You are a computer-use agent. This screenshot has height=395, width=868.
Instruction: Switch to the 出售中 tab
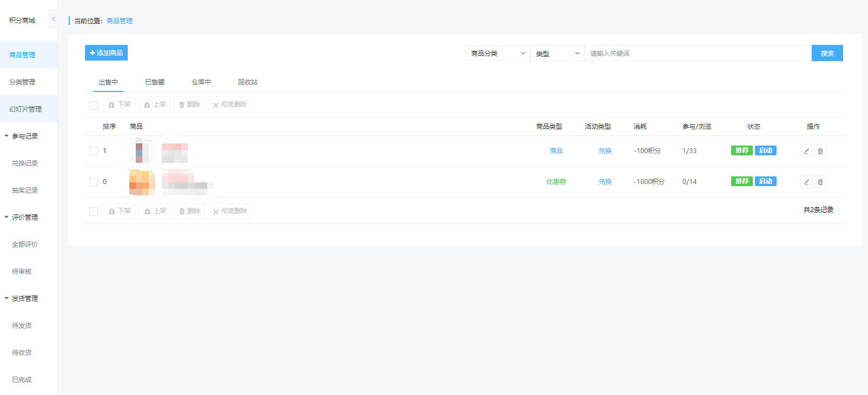click(x=108, y=82)
